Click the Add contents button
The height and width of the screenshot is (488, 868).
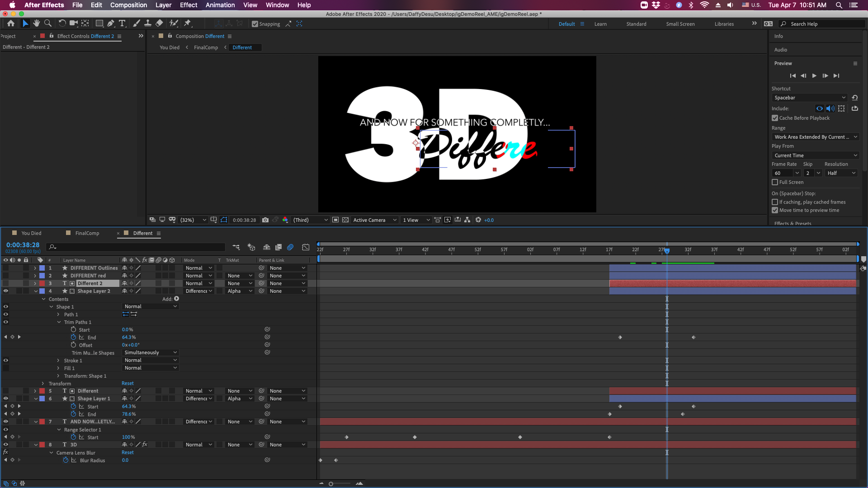176,299
